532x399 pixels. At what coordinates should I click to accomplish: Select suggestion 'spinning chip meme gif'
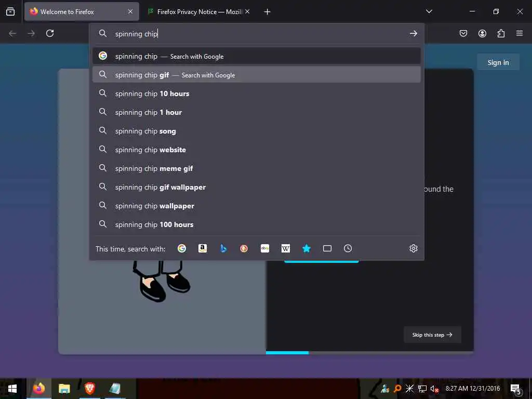point(257,168)
